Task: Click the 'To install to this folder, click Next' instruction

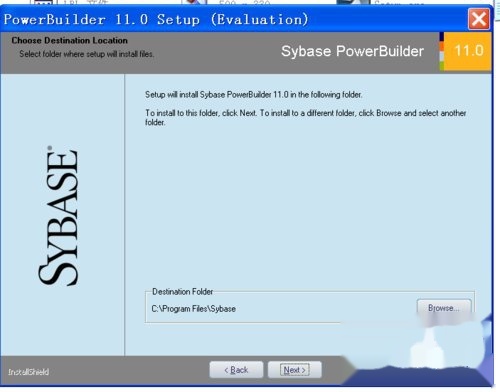Action: click(x=305, y=117)
